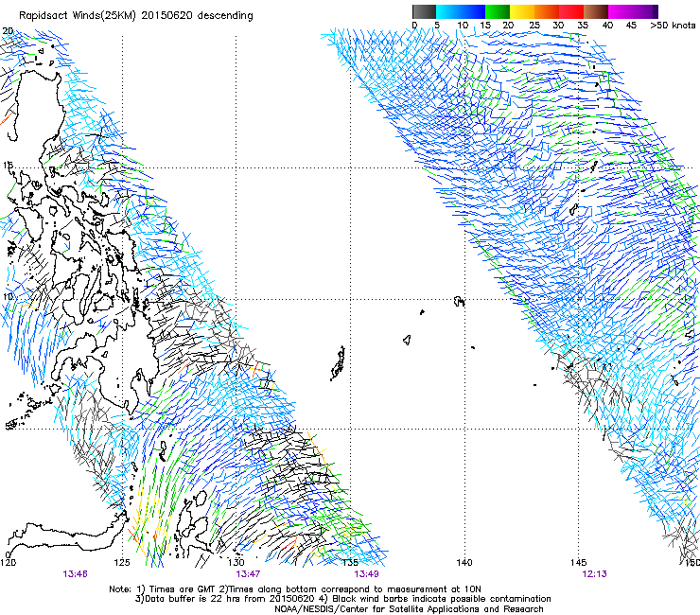This screenshot has width=700, height=615.
Task: Click the note line "3)Data buffer is 22 hrs"
Action: point(342,599)
